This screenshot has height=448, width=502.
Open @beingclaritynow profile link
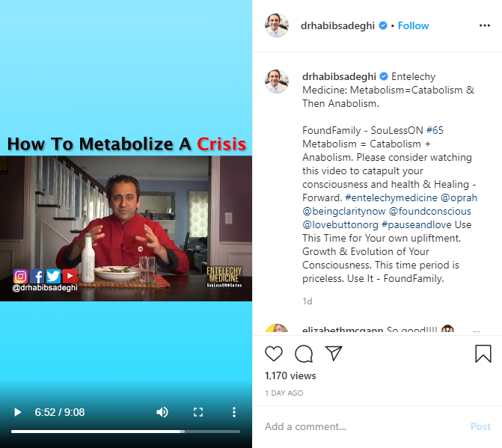[x=344, y=211]
